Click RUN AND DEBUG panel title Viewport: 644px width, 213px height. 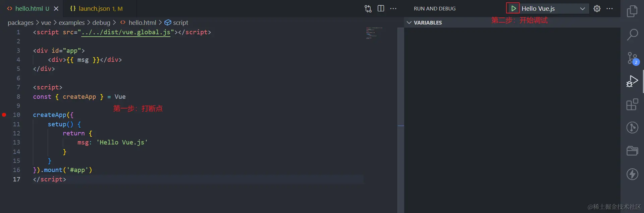click(x=435, y=8)
